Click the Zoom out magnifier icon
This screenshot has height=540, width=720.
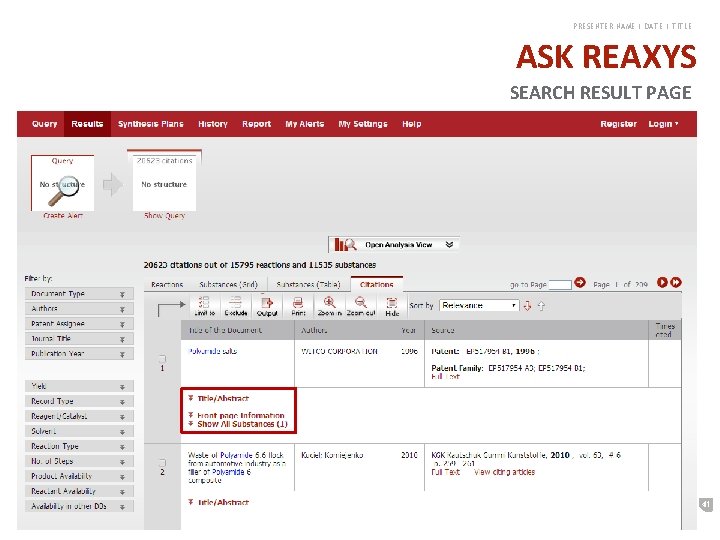360,306
